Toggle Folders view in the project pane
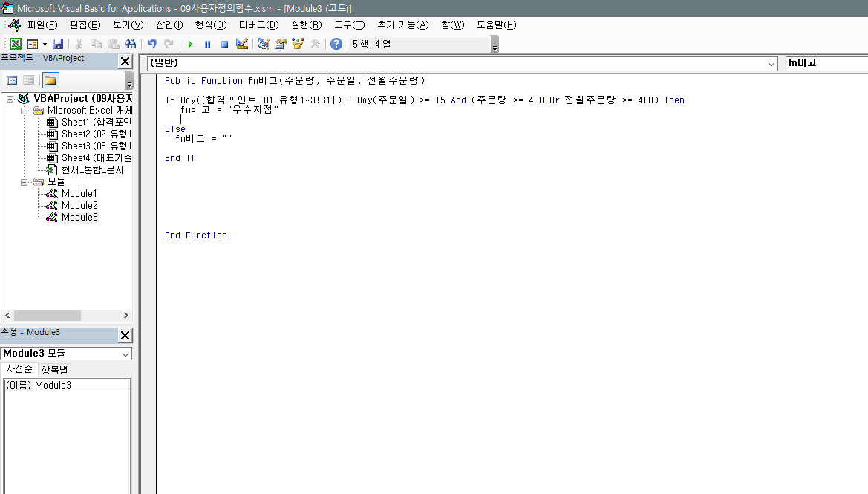Image resolution: width=868 pixels, height=494 pixels. tap(50, 80)
